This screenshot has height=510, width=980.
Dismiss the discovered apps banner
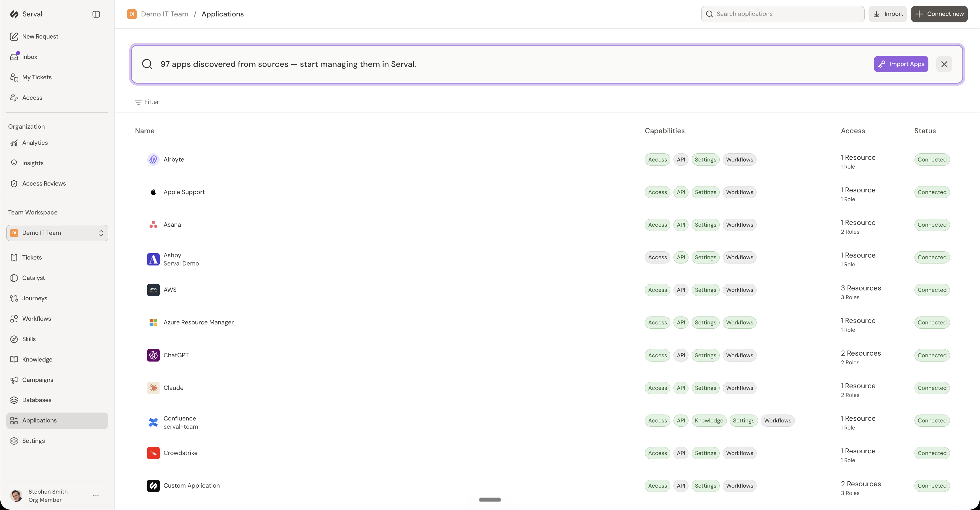click(944, 64)
